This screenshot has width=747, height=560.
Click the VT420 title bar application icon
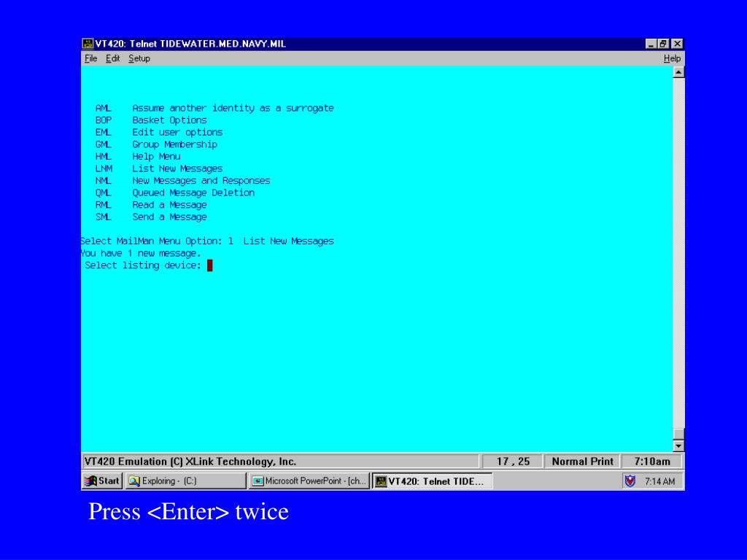point(88,44)
